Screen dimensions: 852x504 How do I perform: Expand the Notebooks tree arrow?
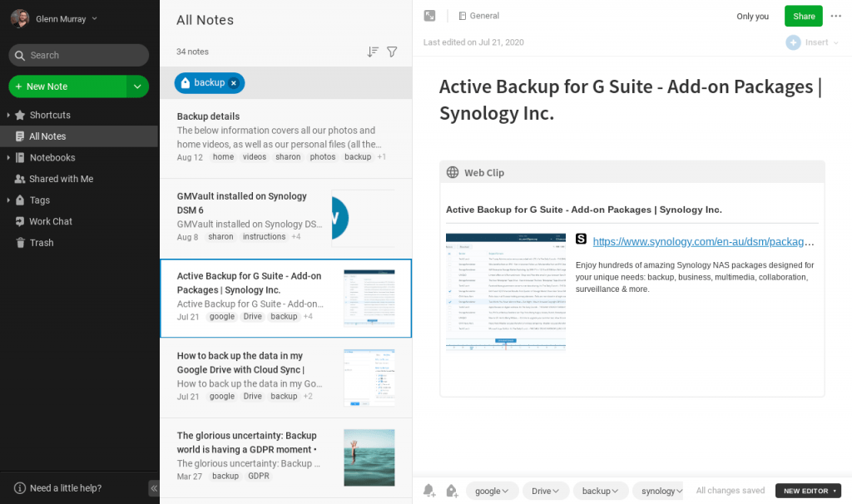(8, 157)
